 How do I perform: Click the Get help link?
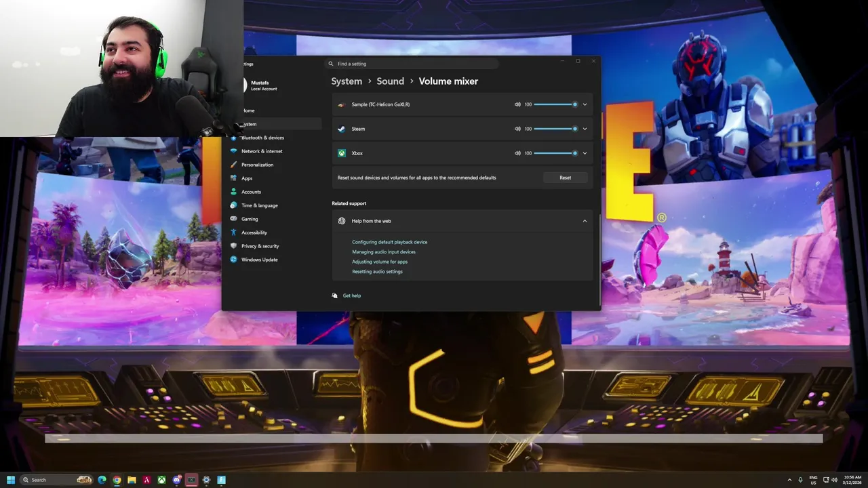(351, 296)
